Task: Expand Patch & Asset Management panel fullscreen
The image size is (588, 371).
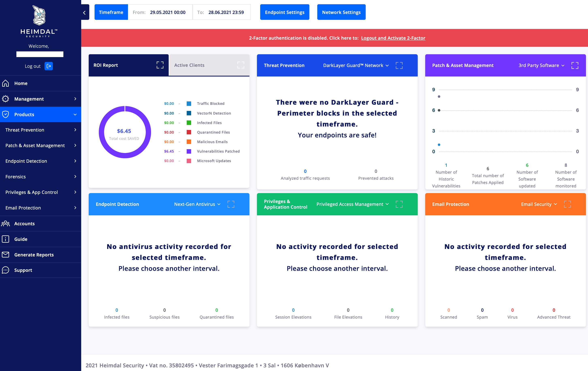Action: [x=575, y=65]
